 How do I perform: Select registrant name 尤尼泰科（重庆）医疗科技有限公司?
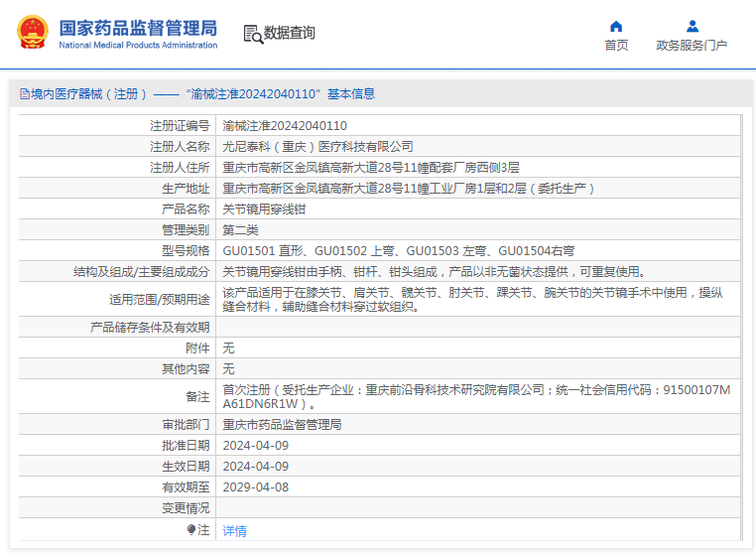(317, 147)
